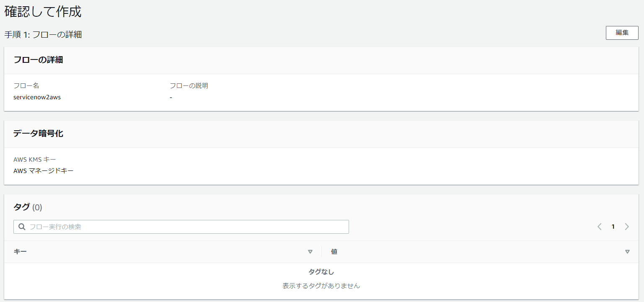Select the 手順 1: フローの詳細 heading
This screenshot has width=644, height=302.
click(43, 34)
